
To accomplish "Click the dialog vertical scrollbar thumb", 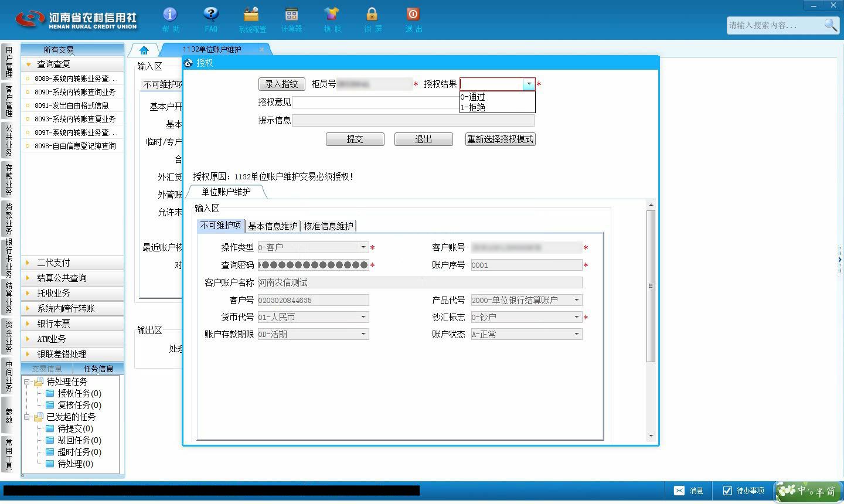I will coord(651,285).
